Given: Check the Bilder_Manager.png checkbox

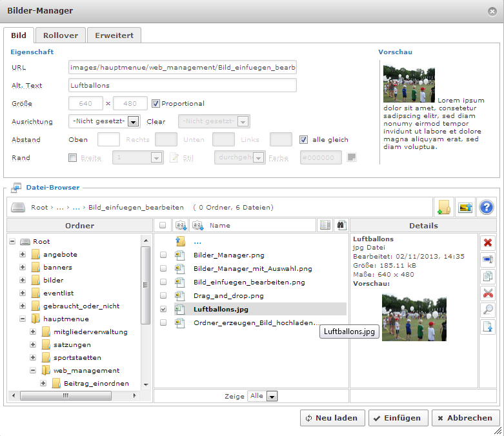Looking at the screenshot, I should click(x=163, y=255).
